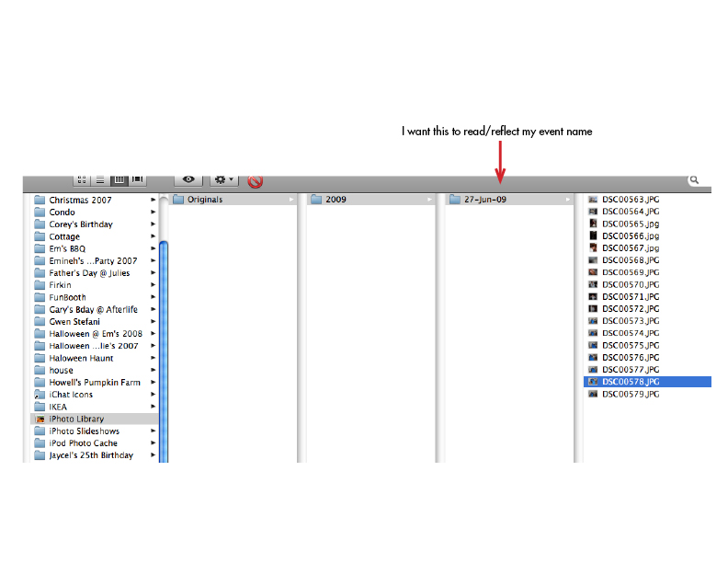Click highlighted file DSC00578.JPG
Viewport: 728px width, 563px height.
(x=647, y=382)
